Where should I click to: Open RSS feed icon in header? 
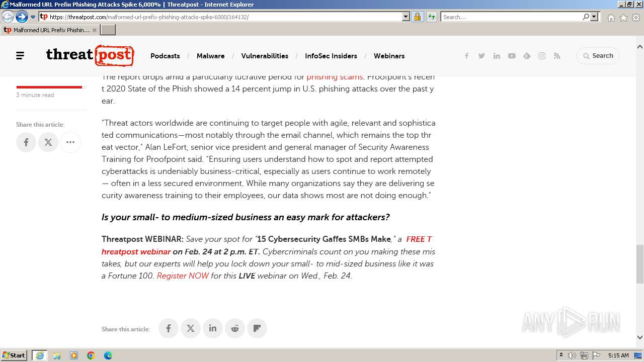click(x=557, y=56)
